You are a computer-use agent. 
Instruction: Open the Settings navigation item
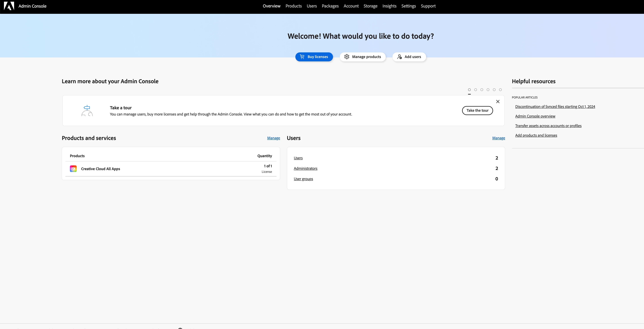tap(409, 6)
